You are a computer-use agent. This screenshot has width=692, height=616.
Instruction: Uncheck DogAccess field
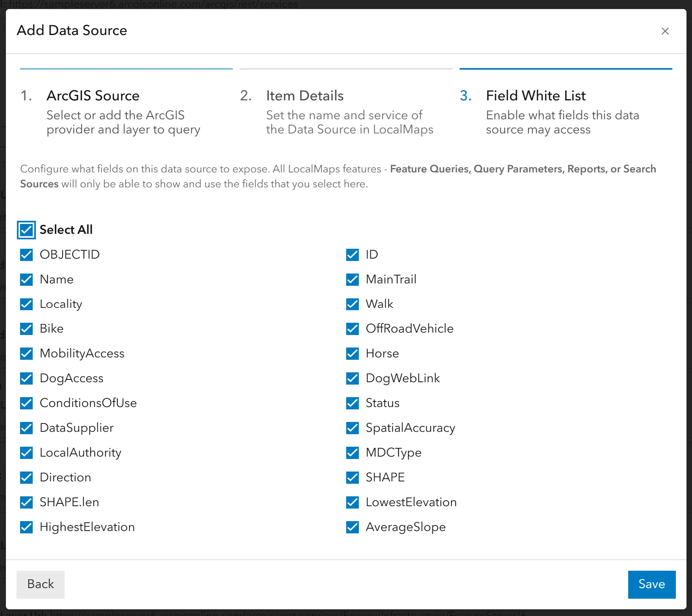[x=26, y=378]
